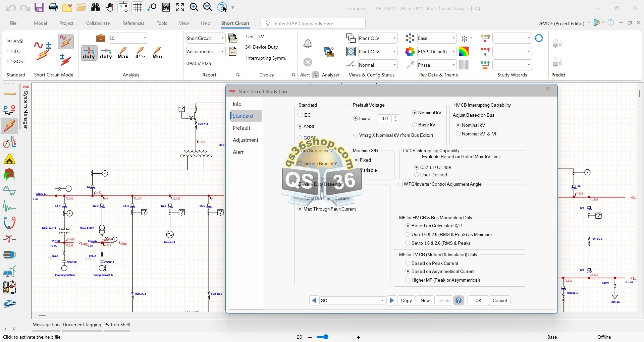Click the New study case button

(425, 300)
